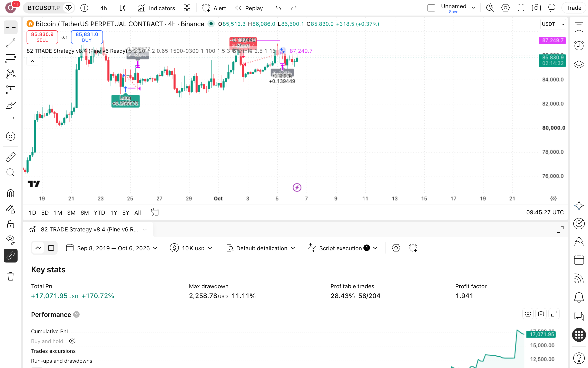Show Buy and hold line

pyautogui.click(x=72, y=341)
